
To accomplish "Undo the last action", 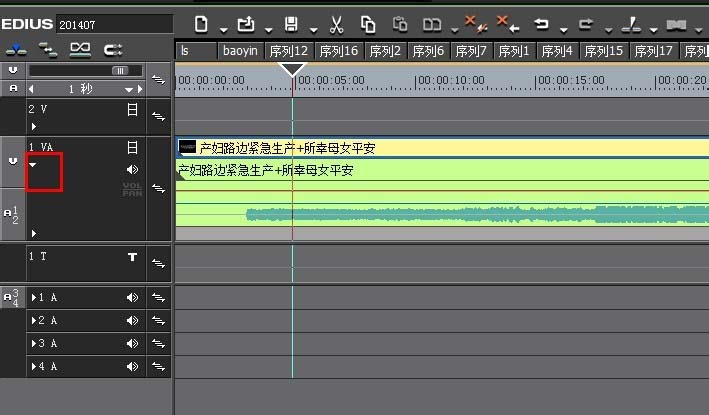I will [541, 24].
